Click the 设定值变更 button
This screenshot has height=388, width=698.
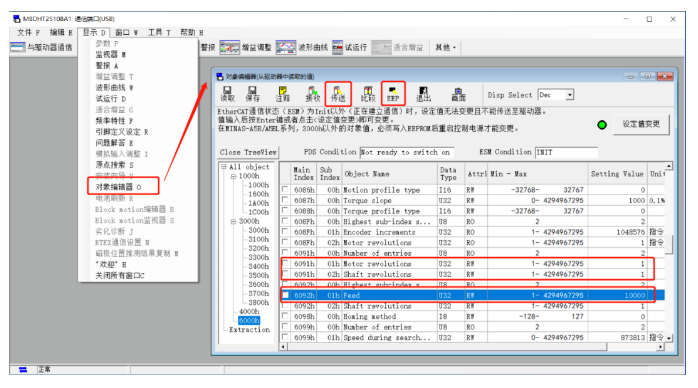[641, 124]
